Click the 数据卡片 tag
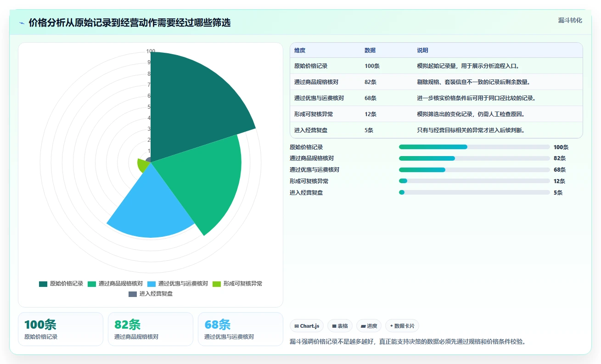The image size is (601, 364). tap(402, 326)
